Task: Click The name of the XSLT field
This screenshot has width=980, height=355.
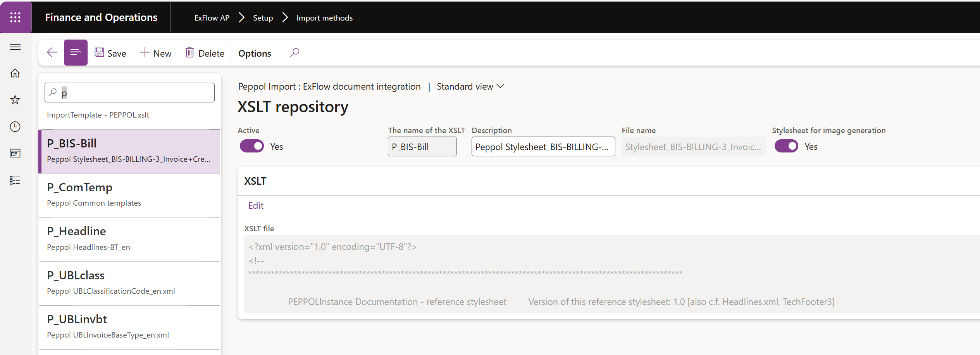Action: tap(422, 147)
